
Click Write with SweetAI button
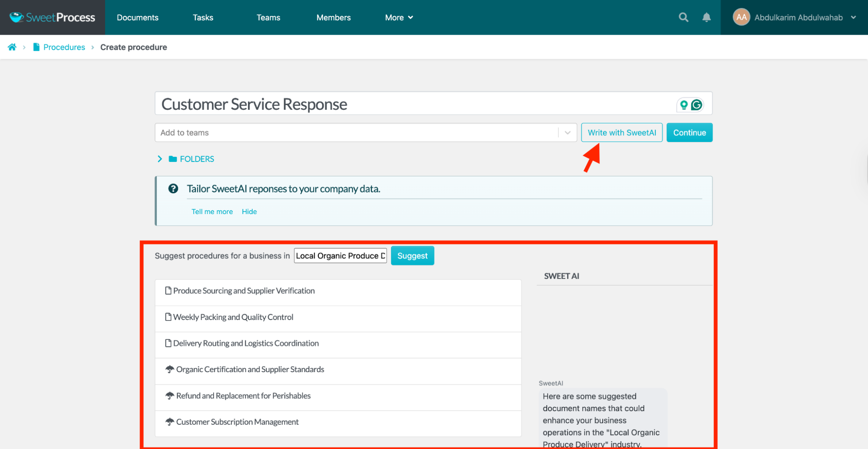pos(621,132)
